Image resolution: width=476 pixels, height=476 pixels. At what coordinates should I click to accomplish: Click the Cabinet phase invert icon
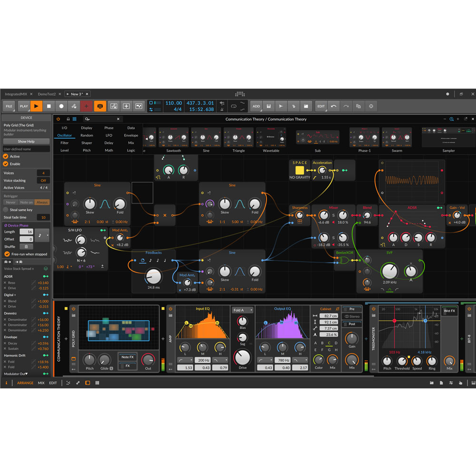pyautogui.click(x=337, y=309)
